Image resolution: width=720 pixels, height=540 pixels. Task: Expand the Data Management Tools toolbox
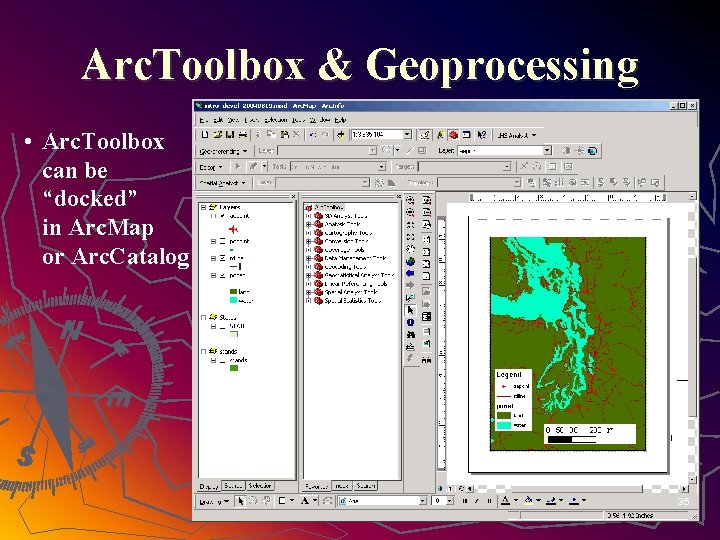(309, 258)
